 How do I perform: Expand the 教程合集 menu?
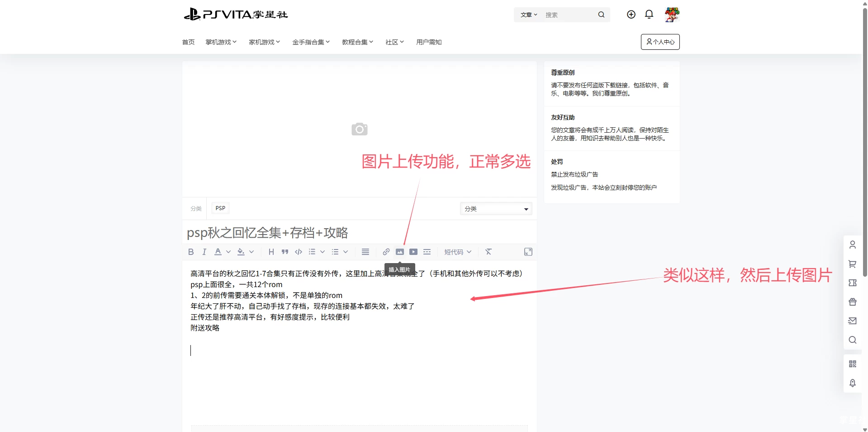(x=358, y=42)
